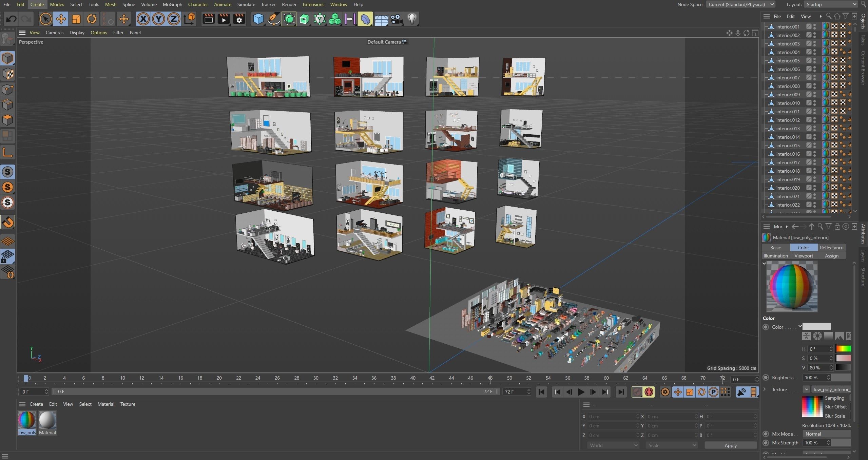
Task: Expand the World coordinate system dropdown
Action: click(x=613, y=445)
